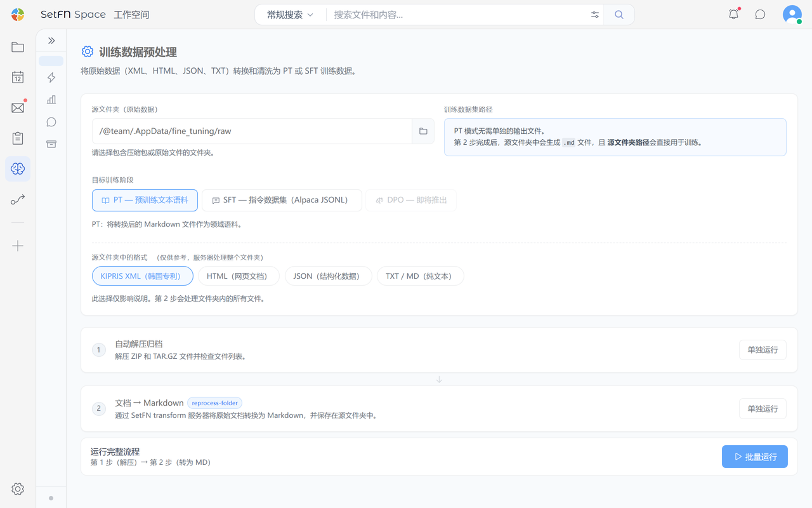Click the 训练数据预处理 title gear icon
This screenshot has width=812, height=508.
(x=88, y=52)
